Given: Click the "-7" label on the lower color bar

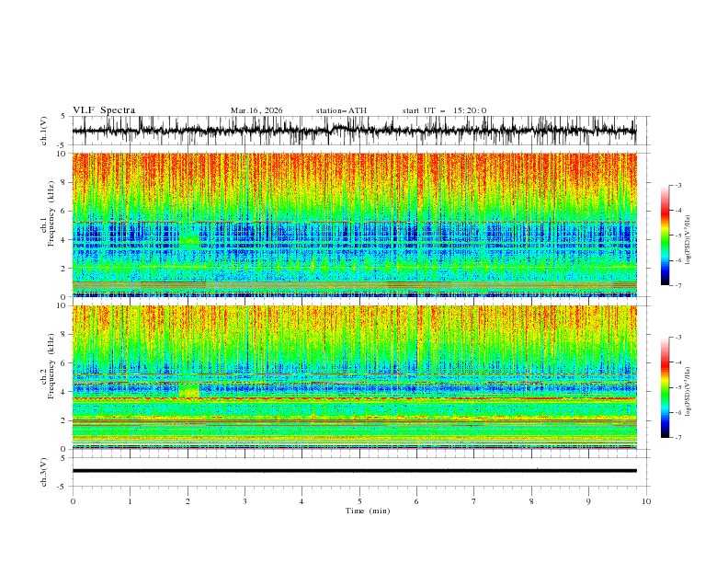Looking at the screenshot, I should pos(677,438).
